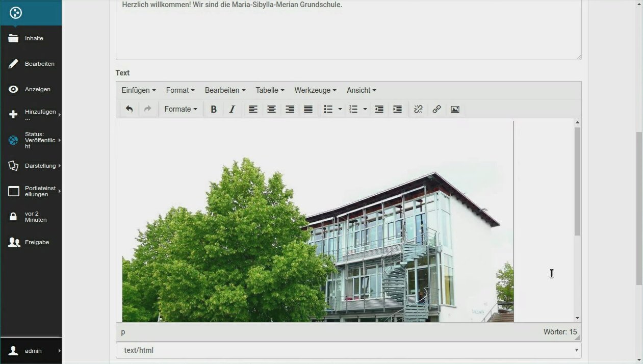The image size is (643, 364).
Task: Center align the text
Action: (x=271, y=109)
